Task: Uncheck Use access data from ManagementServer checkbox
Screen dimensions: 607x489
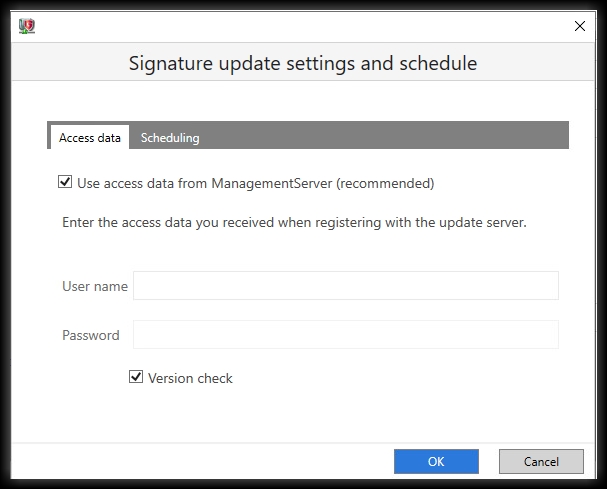Action: 65,182
